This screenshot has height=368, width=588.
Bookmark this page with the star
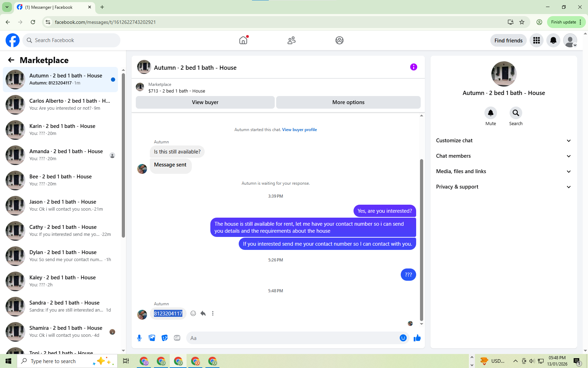coord(522,22)
